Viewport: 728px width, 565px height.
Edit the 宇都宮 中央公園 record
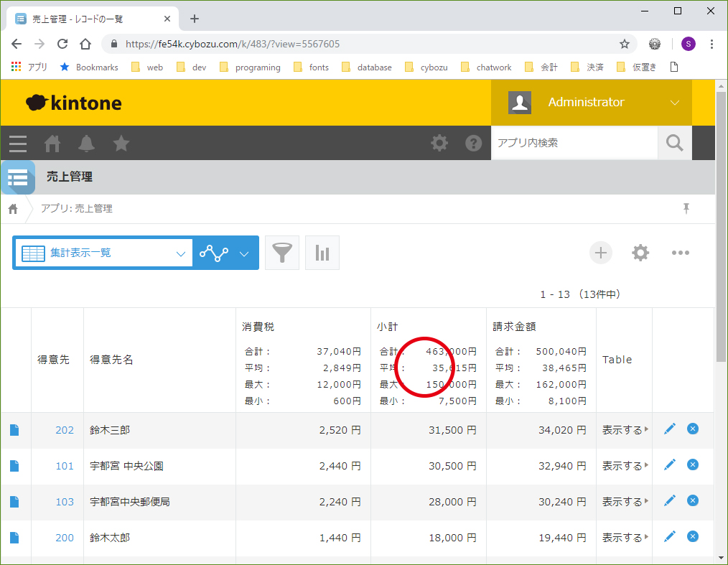click(670, 464)
